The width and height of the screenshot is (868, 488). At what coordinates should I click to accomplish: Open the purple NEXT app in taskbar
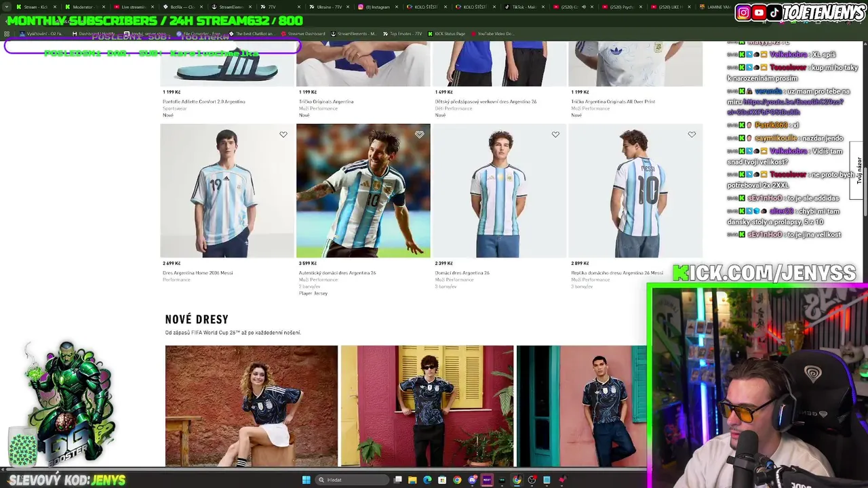pyautogui.click(x=487, y=480)
